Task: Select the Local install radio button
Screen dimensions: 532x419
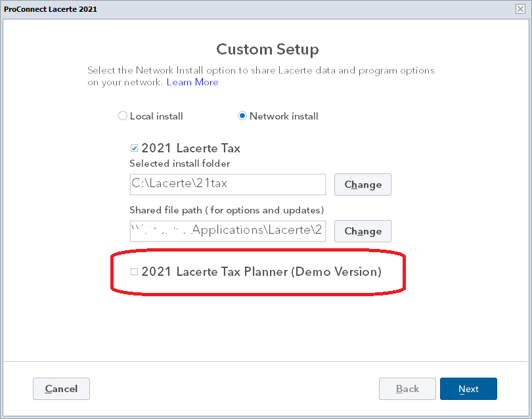Action: click(x=123, y=116)
